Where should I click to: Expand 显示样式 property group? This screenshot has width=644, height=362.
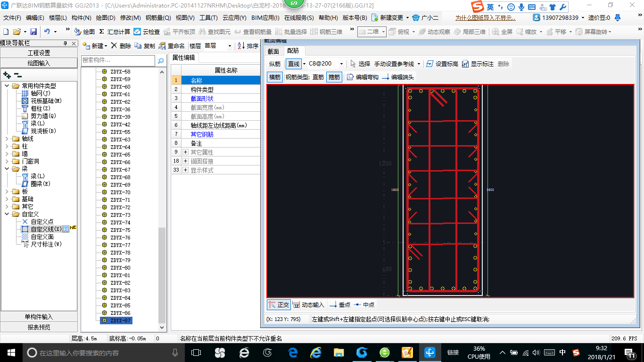pos(186,170)
